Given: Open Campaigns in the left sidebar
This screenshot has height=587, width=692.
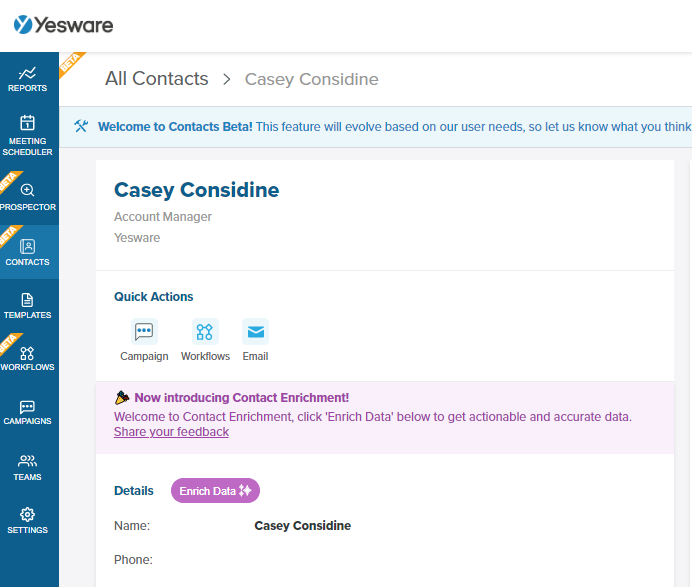Looking at the screenshot, I should click(27, 413).
